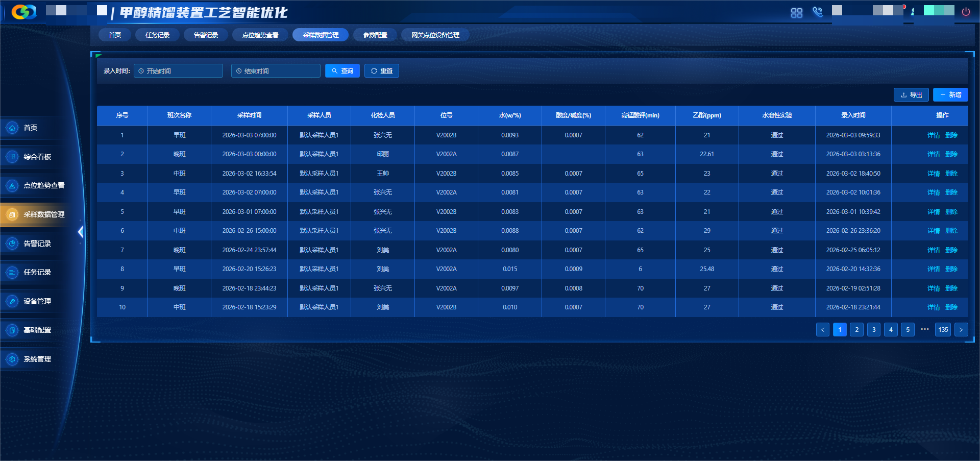980x461 pixels.
Task: Click the 系统管理 gear icon in sidebar
Action: [x=12, y=359]
